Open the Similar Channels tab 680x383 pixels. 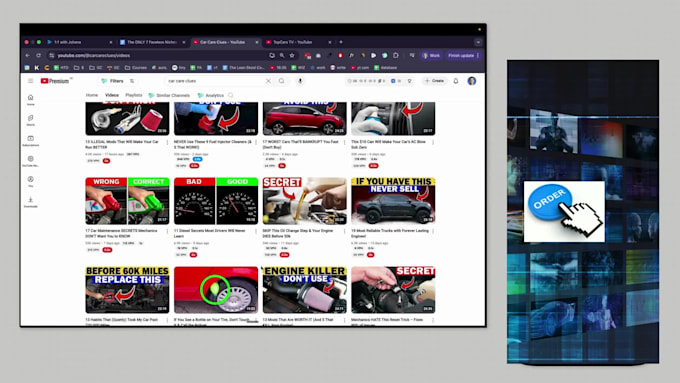click(170, 95)
